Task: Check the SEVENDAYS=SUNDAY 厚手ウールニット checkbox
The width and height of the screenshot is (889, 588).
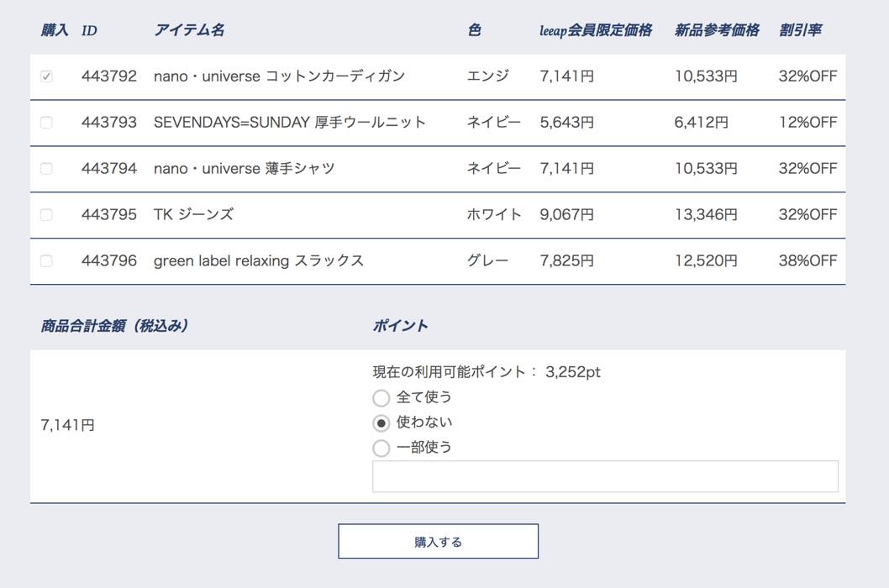Action: pyautogui.click(x=46, y=123)
